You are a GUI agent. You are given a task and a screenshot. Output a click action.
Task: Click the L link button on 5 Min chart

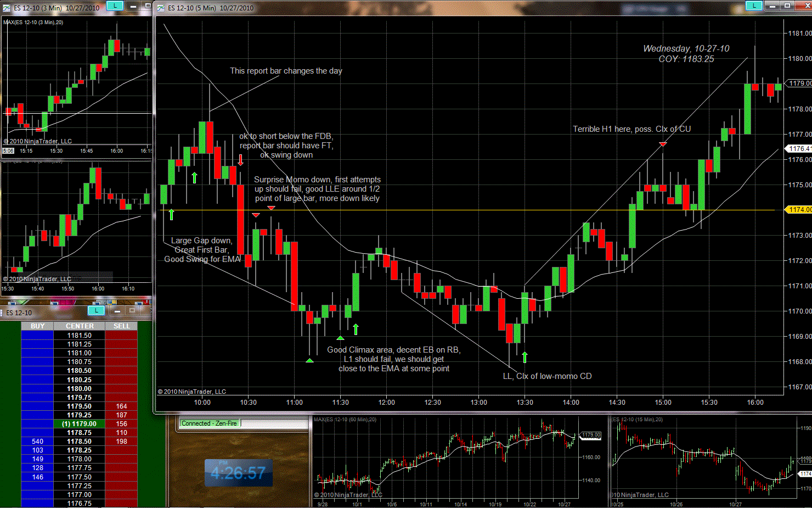(754, 5)
